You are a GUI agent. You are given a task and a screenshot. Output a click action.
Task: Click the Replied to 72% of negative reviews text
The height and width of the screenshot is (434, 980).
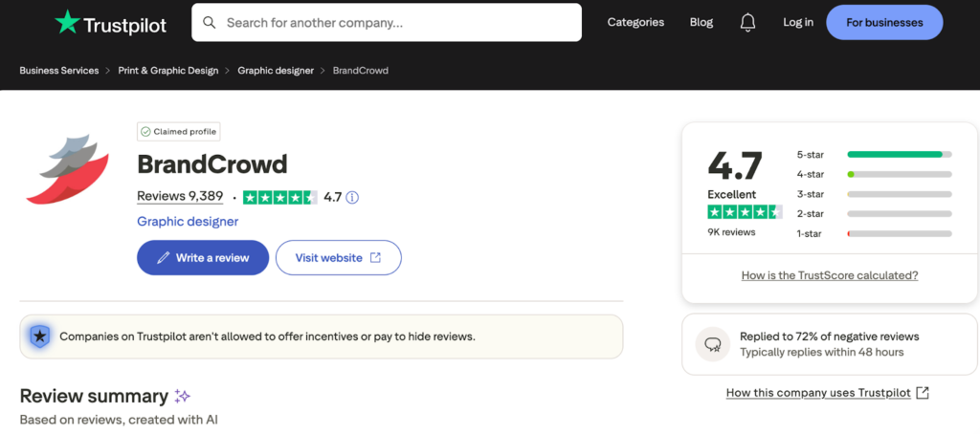tap(830, 336)
